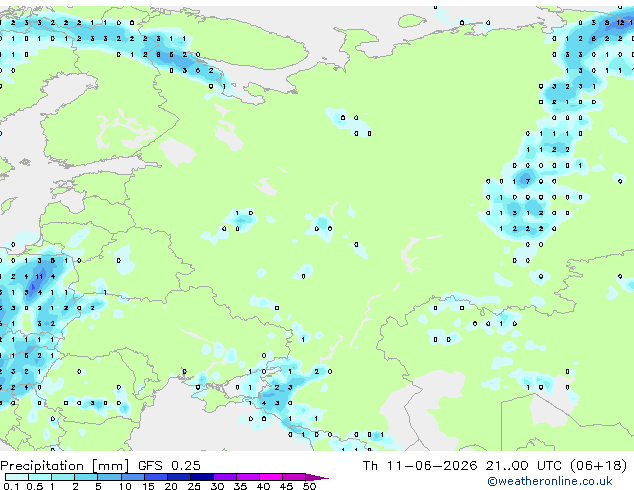Pick the legend swatch between 20 and 25
Viewport: 634px width, 490px height.
click(x=178, y=477)
